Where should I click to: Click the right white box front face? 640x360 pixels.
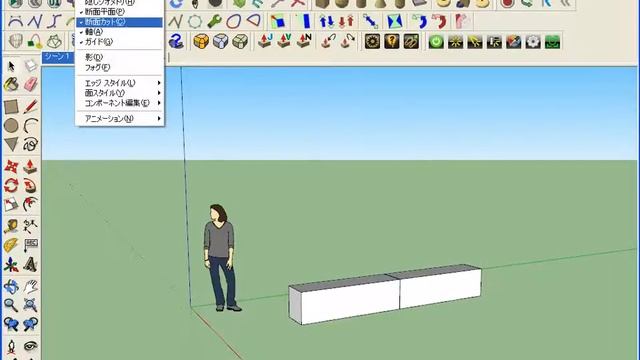point(440,288)
